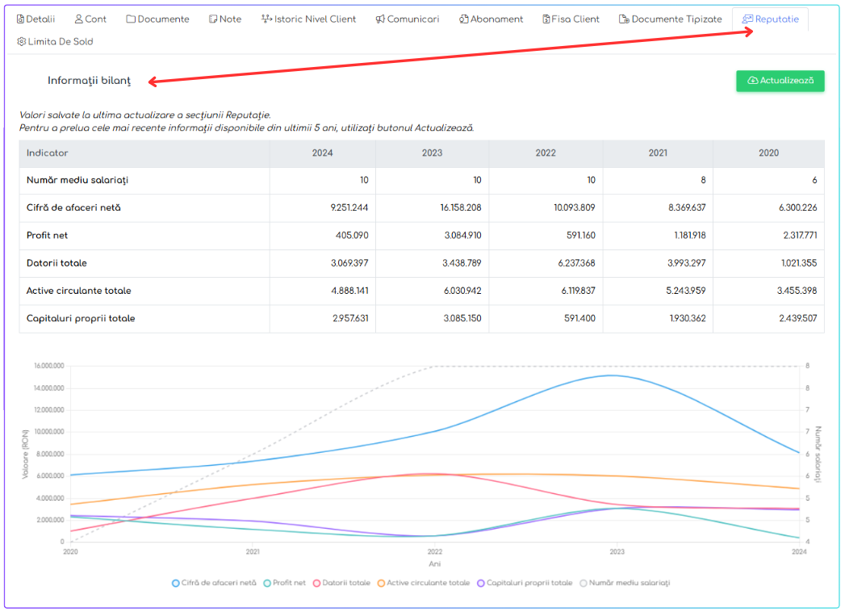Click the Istoric Nivel Client hierarchy icon

pyautogui.click(x=267, y=19)
